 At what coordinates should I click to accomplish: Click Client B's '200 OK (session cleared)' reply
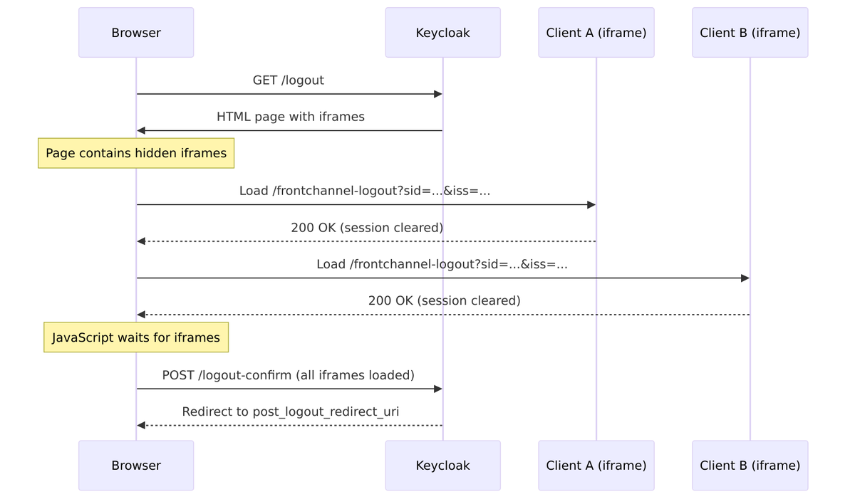(x=444, y=301)
